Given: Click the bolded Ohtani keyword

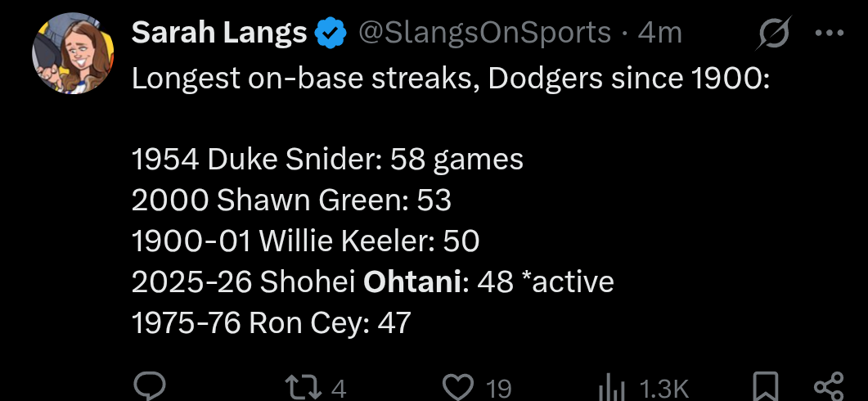Looking at the screenshot, I should [x=414, y=282].
